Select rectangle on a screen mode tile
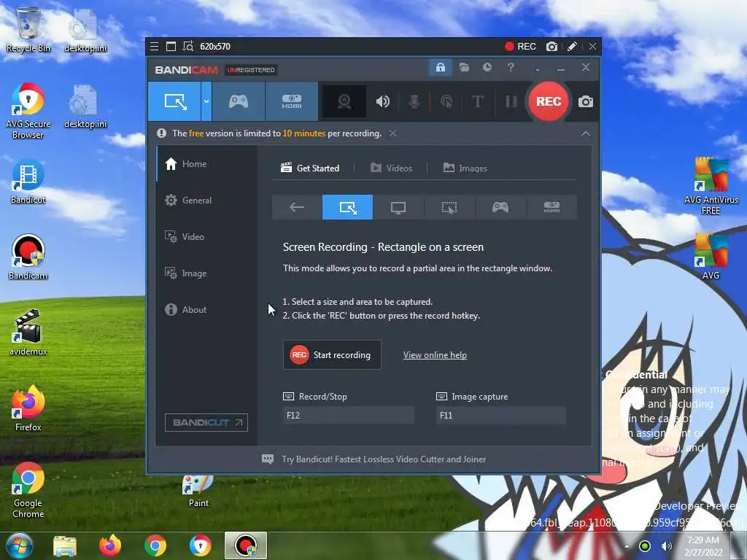This screenshot has height=560, width=747. click(348, 207)
